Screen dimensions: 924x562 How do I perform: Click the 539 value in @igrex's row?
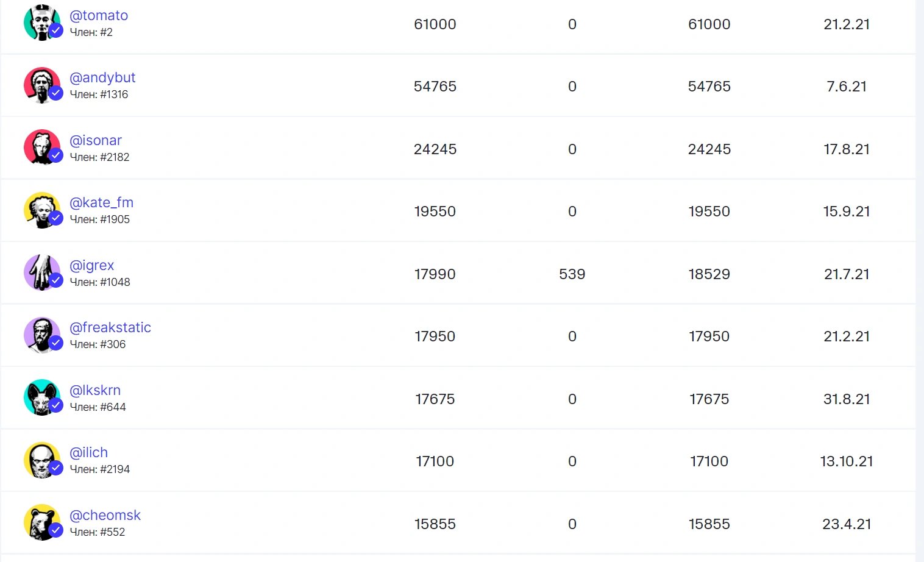pyautogui.click(x=572, y=274)
